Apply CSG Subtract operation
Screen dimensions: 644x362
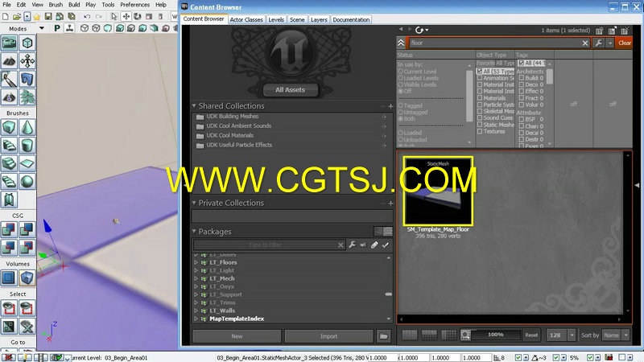(27, 229)
